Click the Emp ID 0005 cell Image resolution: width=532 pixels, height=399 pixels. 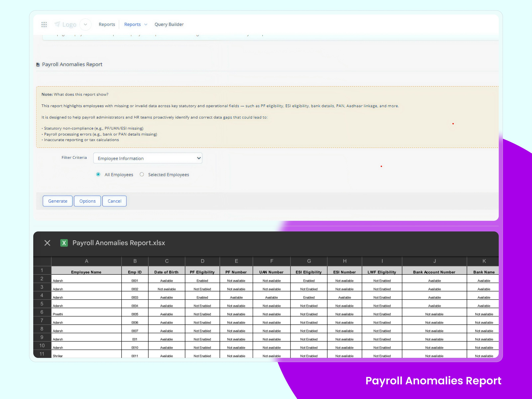point(135,314)
